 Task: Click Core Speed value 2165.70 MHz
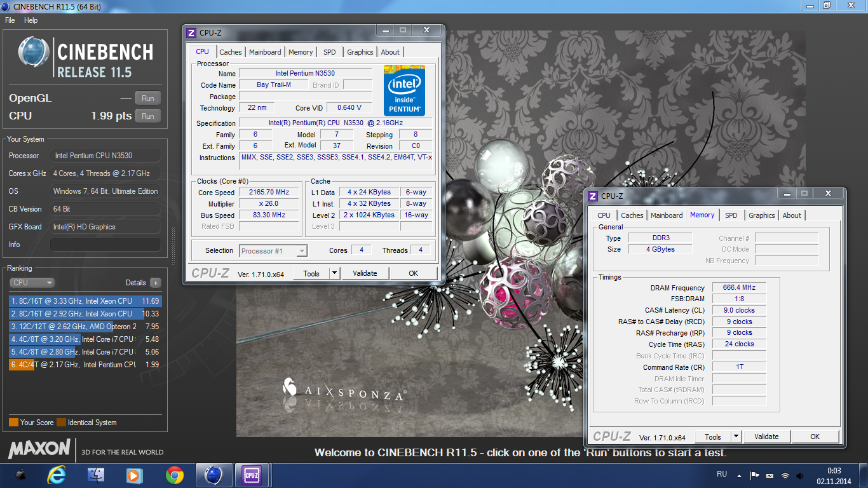[x=269, y=193]
